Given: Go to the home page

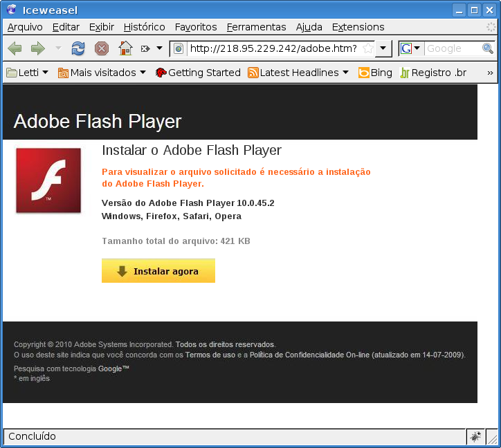Looking at the screenshot, I should [x=125, y=48].
